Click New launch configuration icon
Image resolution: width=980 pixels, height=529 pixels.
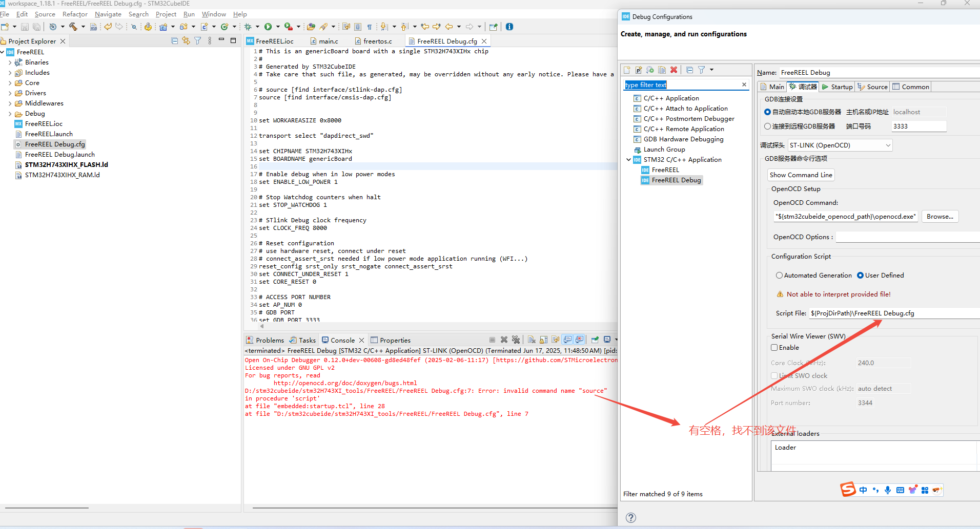pyautogui.click(x=627, y=70)
